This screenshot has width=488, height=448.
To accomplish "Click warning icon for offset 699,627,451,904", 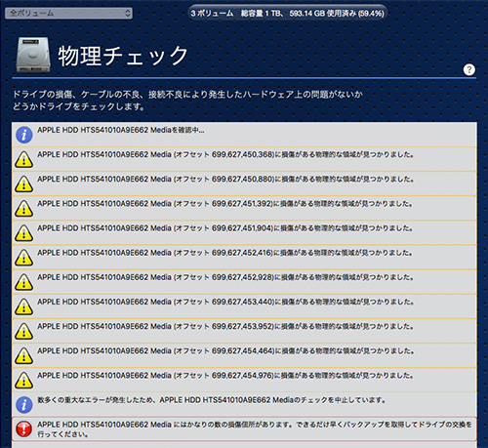I will (23, 233).
